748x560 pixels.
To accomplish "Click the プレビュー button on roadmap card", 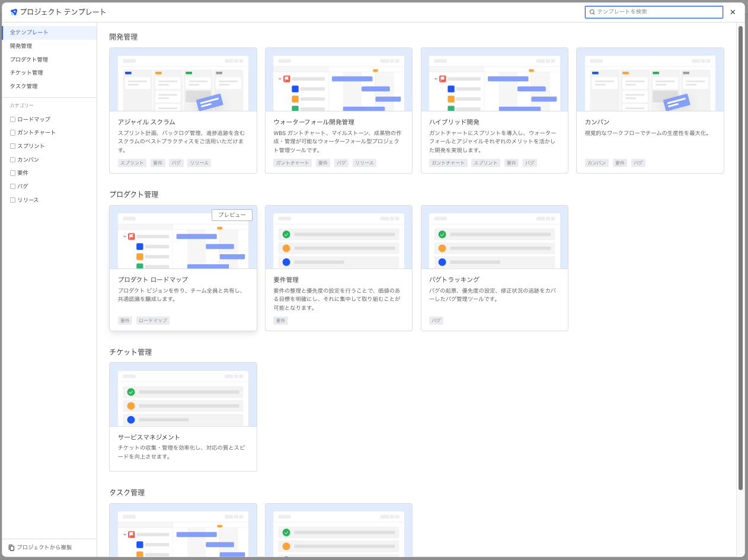I will coord(232,215).
